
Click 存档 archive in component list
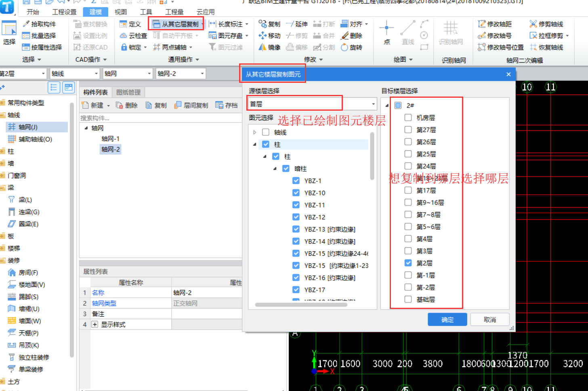tap(227, 105)
